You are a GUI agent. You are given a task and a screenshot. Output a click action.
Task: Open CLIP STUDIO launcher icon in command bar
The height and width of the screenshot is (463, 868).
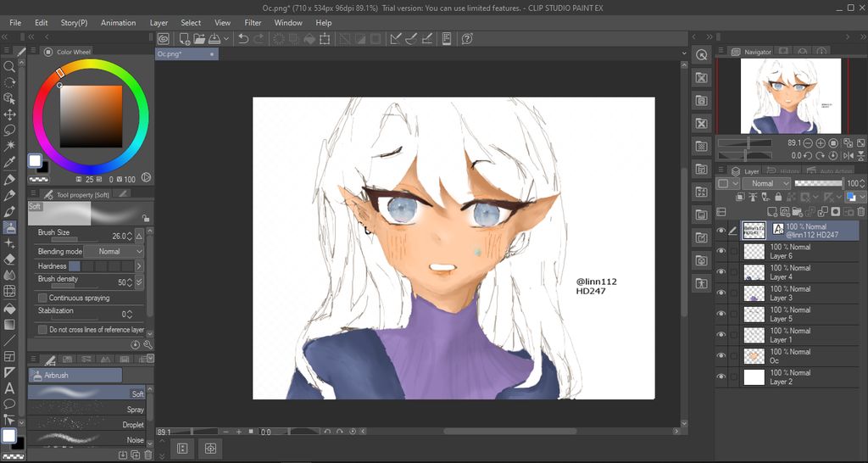pos(164,39)
